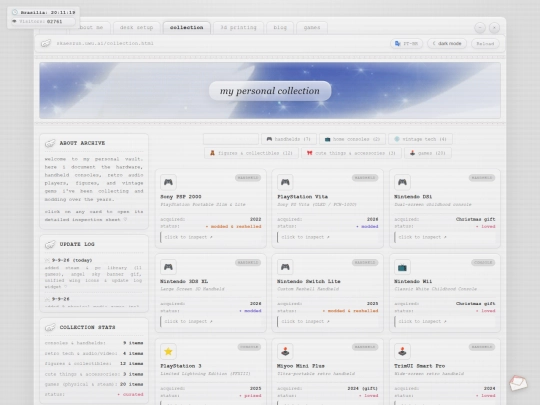Click the 'modded & reshelled' status on PSP 2000
The width and height of the screenshot is (540, 405).
pos(233,227)
